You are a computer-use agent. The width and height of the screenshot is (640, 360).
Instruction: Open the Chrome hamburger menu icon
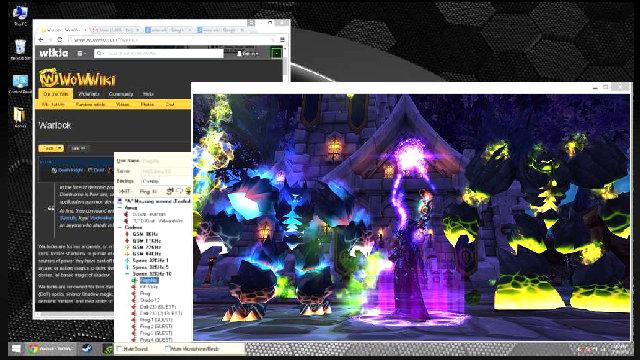[282, 40]
